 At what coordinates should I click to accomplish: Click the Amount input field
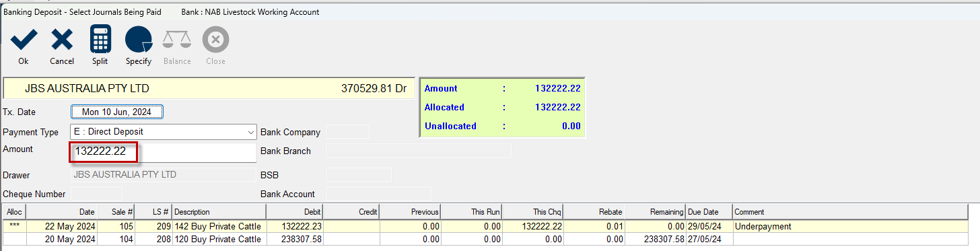coord(163,152)
